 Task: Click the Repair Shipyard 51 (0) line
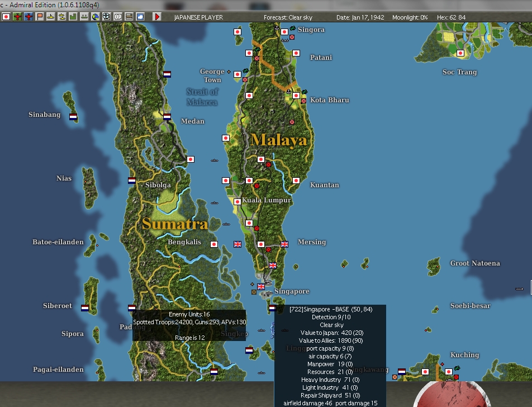[x=330, y=395]
